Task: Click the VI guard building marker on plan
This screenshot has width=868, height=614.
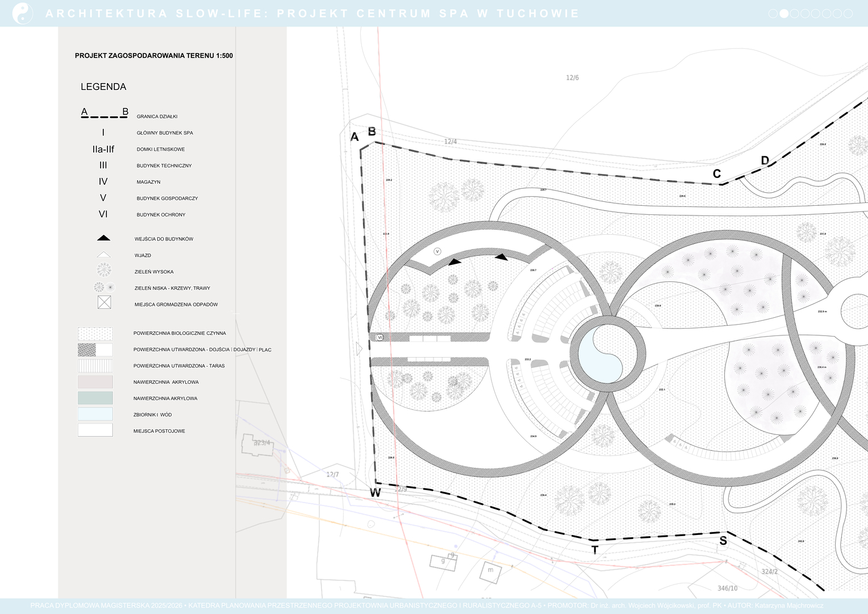Action: [x=380, y=337]
